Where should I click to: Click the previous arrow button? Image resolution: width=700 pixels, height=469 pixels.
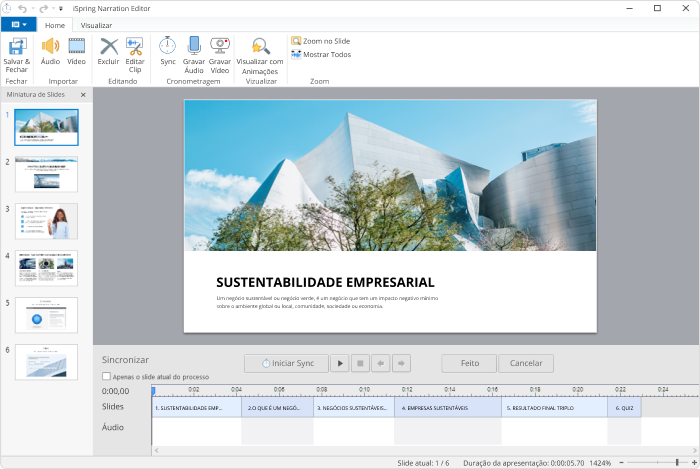(x=380, y=363)
